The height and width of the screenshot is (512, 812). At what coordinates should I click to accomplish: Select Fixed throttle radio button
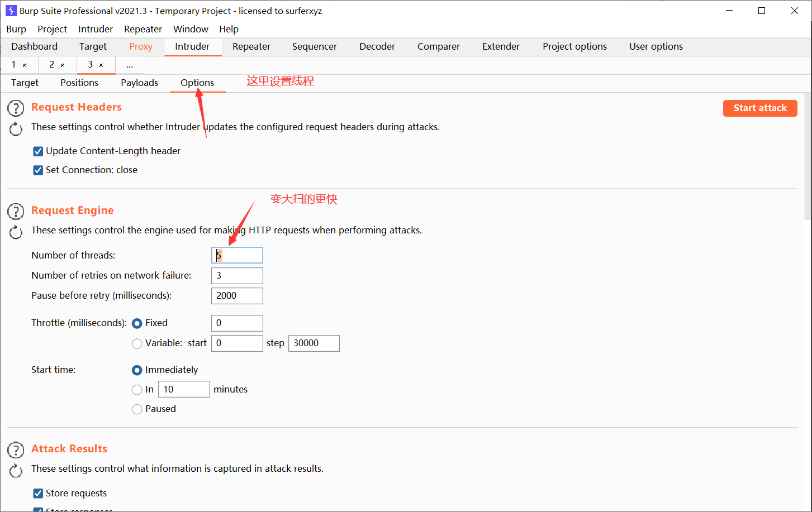(x=137, y=323)
